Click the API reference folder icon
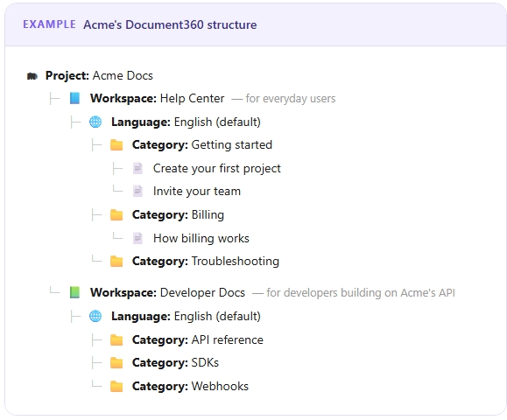The height and width of the screenshot is (420, 507). point(116,340)
